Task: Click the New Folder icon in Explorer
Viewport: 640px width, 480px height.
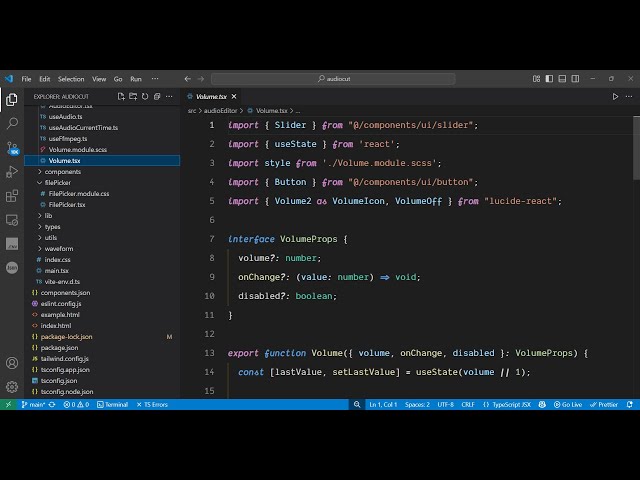Action: pos(133,97)
